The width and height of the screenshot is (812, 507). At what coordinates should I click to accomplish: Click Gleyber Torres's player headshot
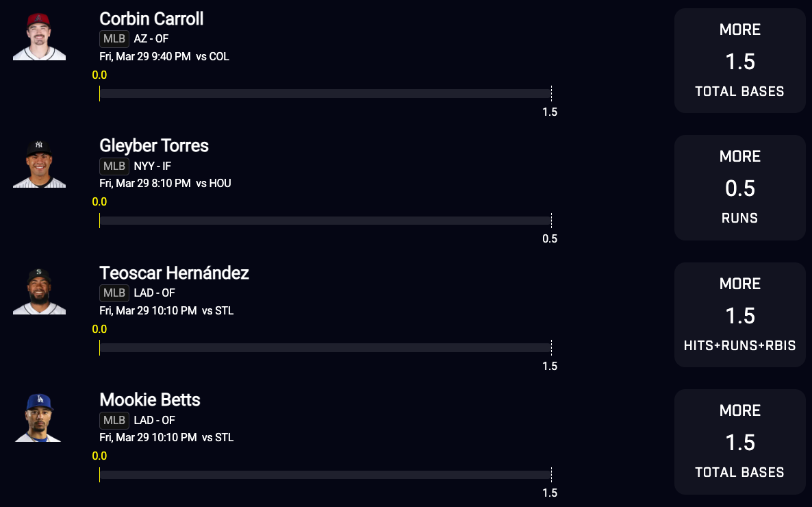(39, 164)
